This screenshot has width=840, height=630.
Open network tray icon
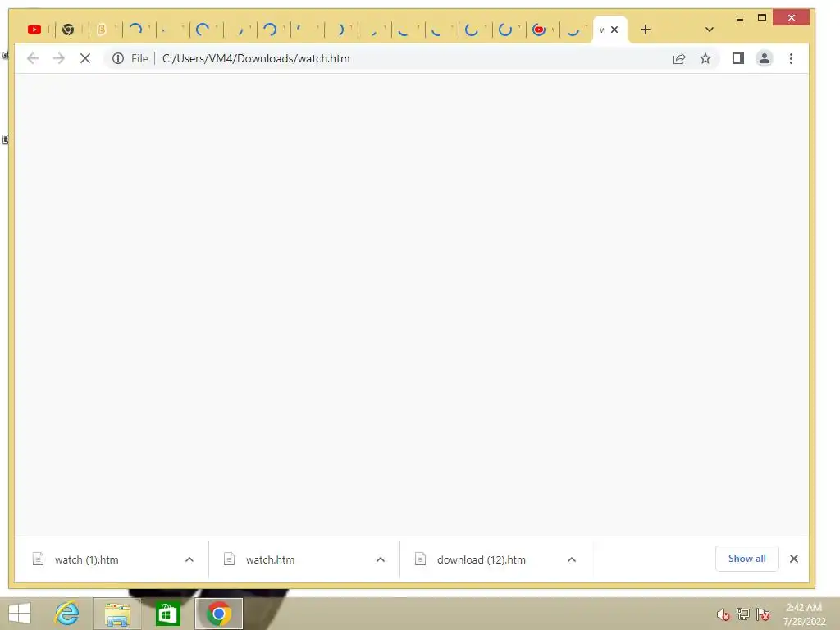[742, 614]
